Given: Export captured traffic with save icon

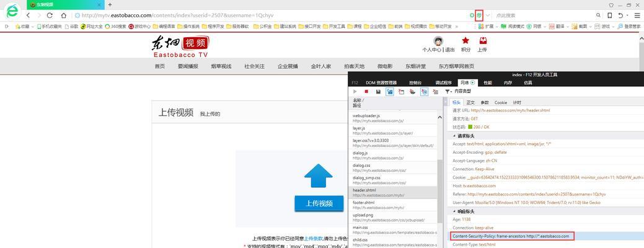Looking at the screenshot, I should tap(378, 92).
